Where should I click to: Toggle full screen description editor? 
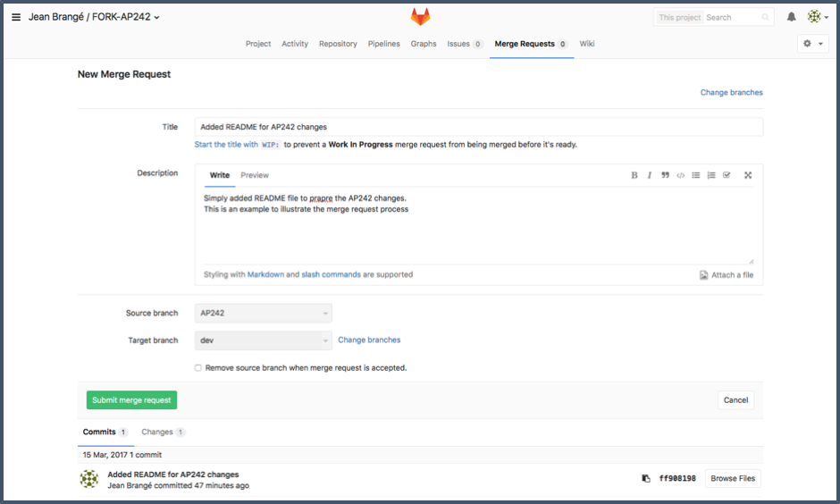[748, 175]
